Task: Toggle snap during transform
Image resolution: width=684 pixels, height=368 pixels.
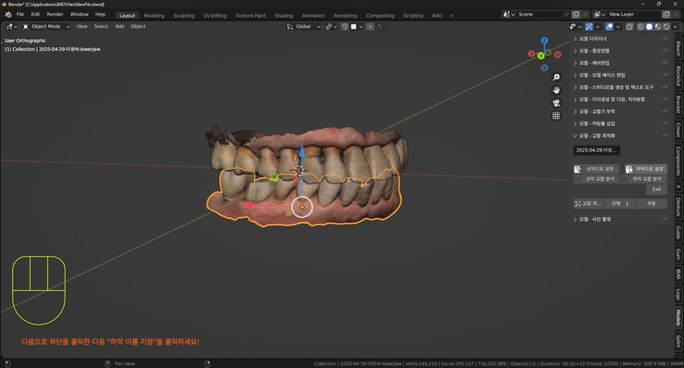Action: [x=345, y=27]
